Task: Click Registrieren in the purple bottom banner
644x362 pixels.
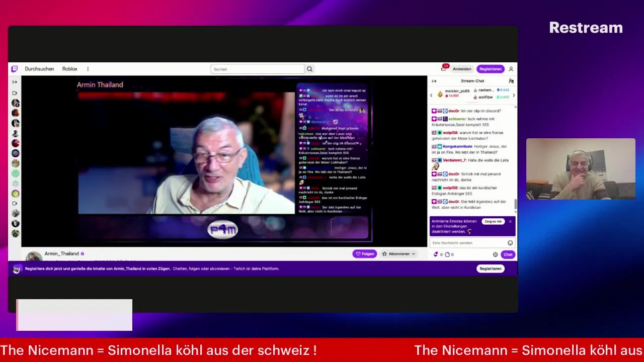Action: (490, 268)
